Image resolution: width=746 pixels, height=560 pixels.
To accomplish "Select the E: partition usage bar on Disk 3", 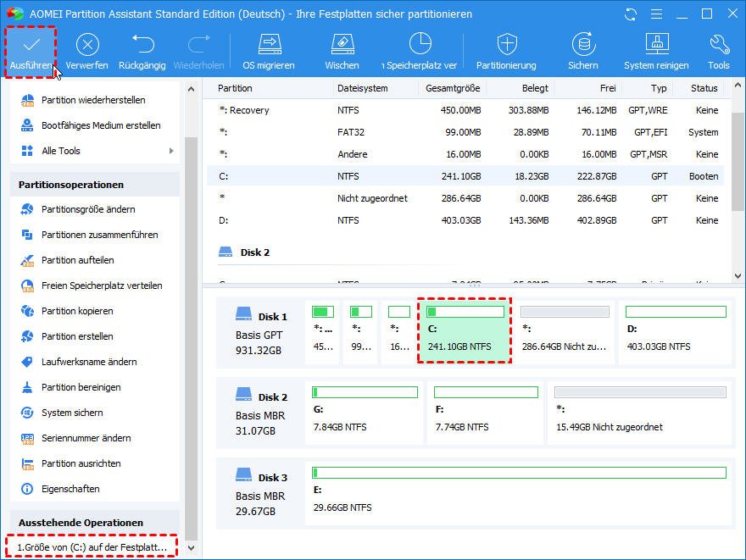I will tap(519, 472).
